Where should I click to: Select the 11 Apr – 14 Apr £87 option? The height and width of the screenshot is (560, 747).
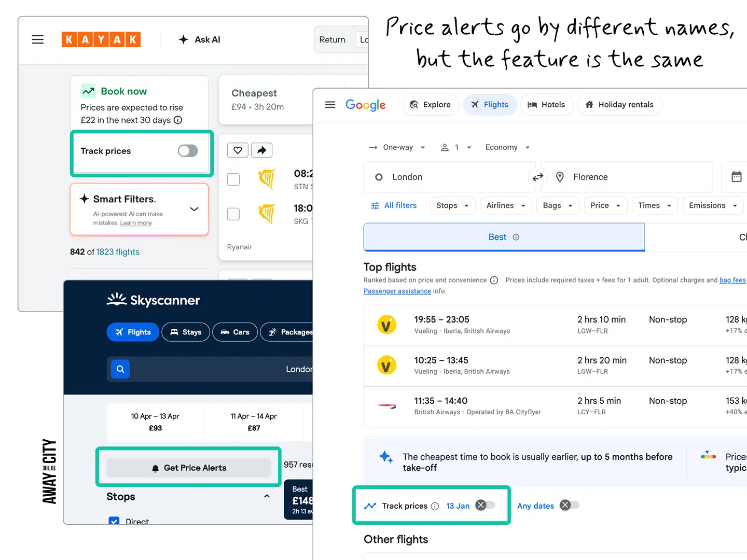click(x=254, y=422)
